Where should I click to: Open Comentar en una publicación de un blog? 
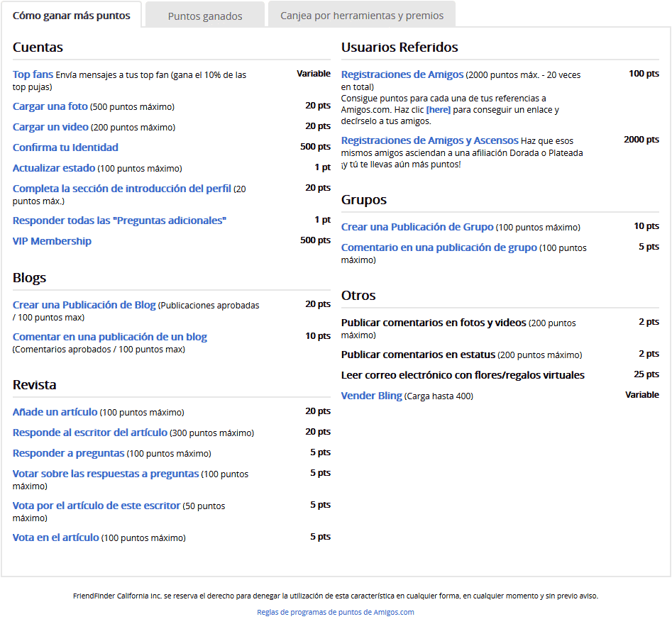[110, 337]
